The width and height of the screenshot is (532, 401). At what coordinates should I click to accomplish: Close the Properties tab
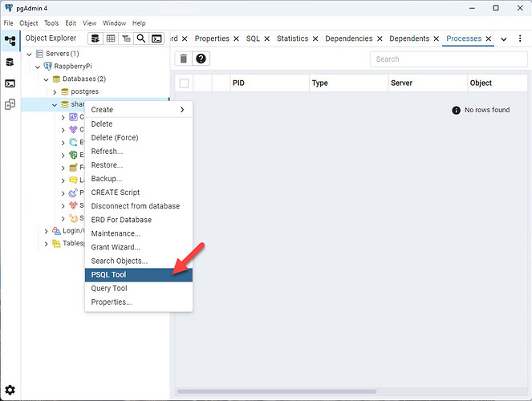click(236, 38)
